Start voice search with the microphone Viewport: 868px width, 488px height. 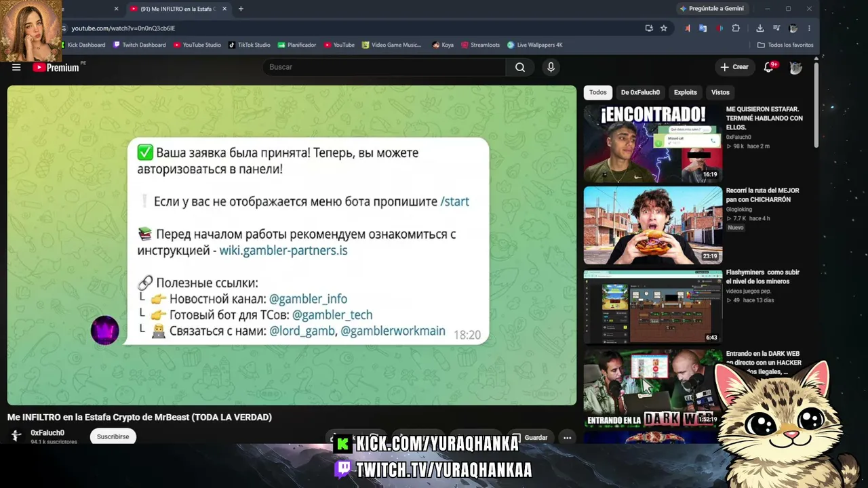click(551, 67)
